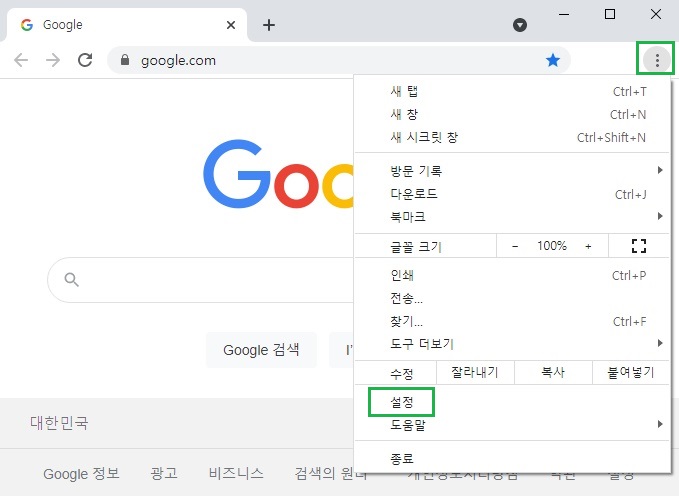Close the Google tab
This screenshot has height=496, width=679.
[x=231, y=25]
